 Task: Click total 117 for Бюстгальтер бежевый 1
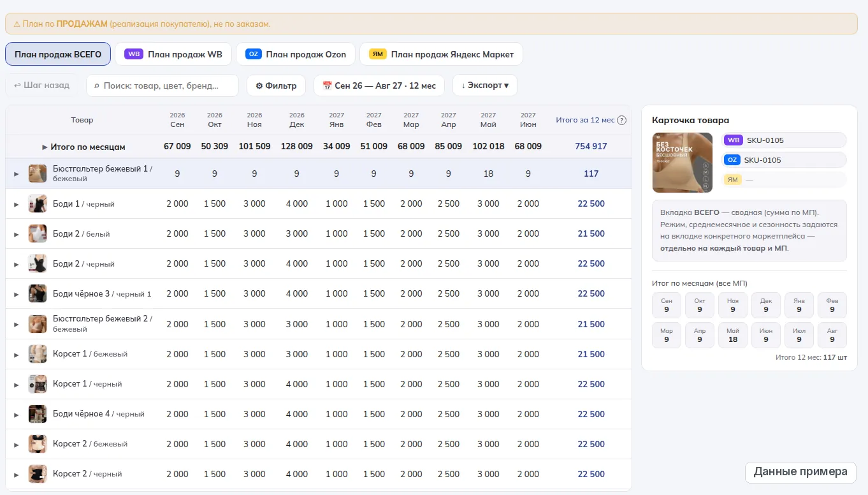591,174
